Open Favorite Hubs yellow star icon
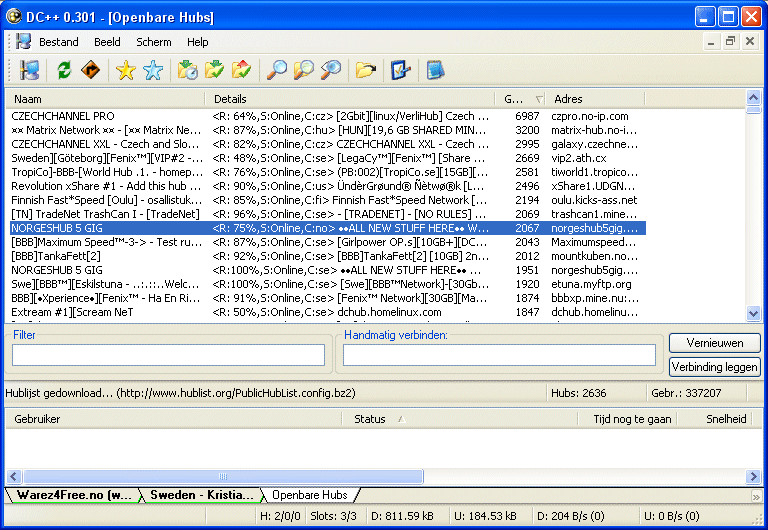Image resolution: width=768 pixels, height=530 pixels. [126, 71]
